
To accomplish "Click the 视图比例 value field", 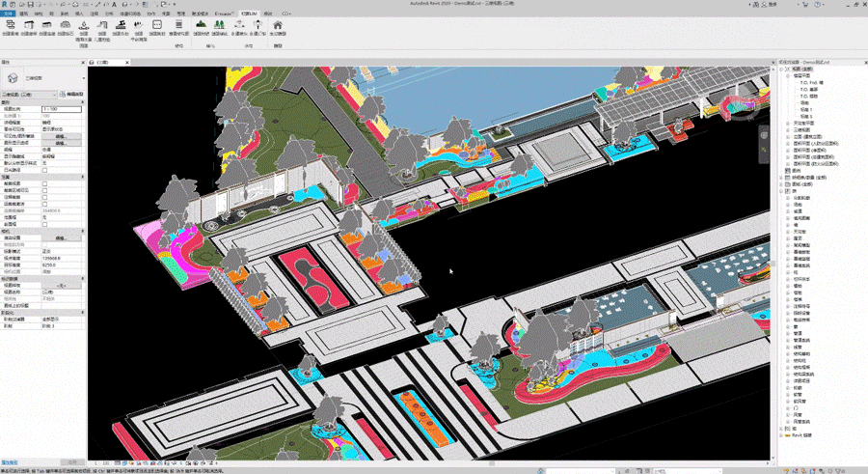I will click(62, 110).
